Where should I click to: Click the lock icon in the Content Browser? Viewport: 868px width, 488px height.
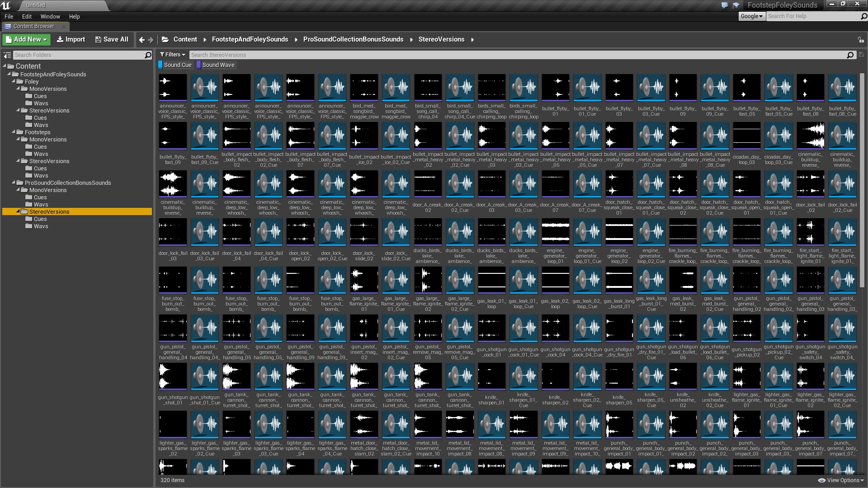click(x=861, y=39)
